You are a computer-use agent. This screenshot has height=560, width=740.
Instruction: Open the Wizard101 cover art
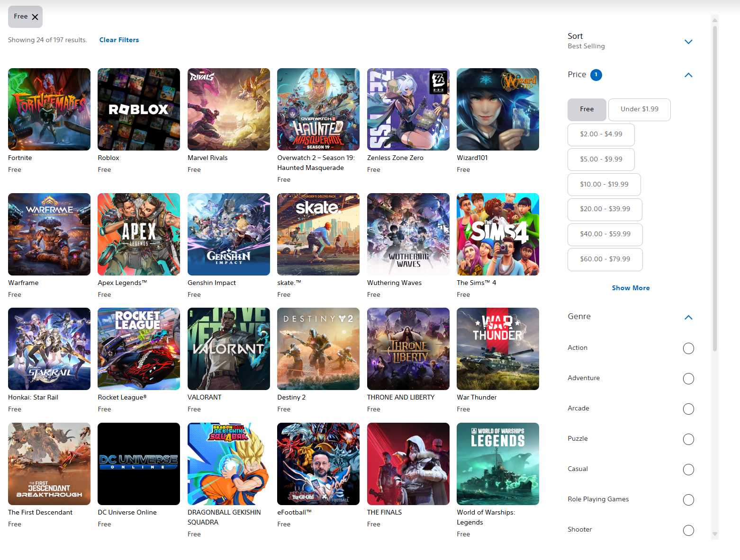[x=498, y=109]
